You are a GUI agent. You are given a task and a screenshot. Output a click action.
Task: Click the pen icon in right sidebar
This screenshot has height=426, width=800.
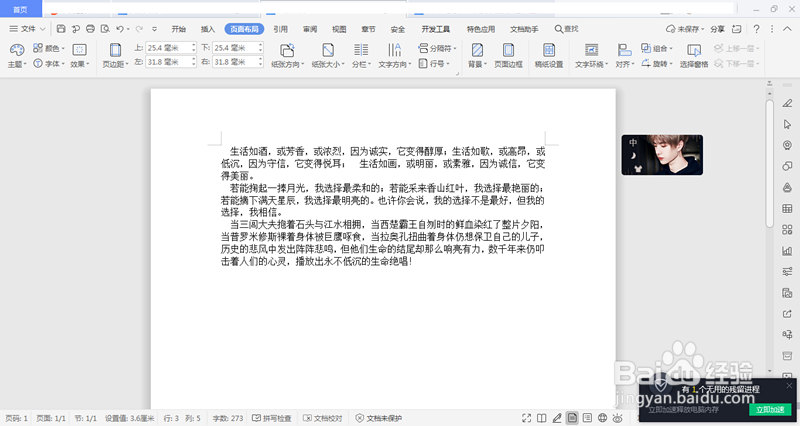[787, 104]
